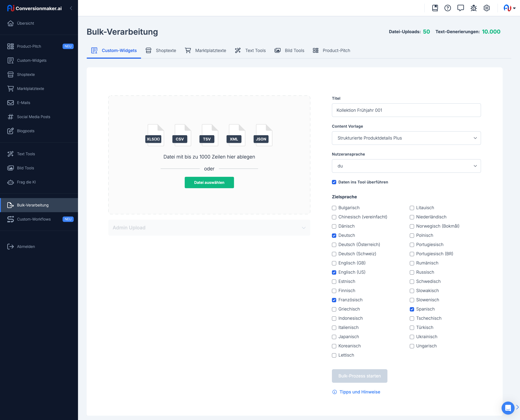Viewport: 520px width, 420px height.
Task: Open Social Media Posts in the sidebar
Action: (x=39, y=117)
